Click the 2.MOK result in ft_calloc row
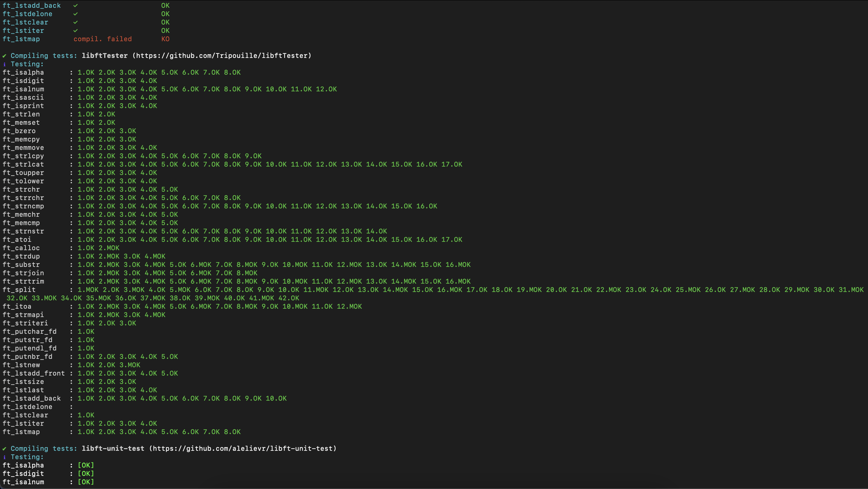The width and height of the screenshot is (868, 489). tap(109, 248)
